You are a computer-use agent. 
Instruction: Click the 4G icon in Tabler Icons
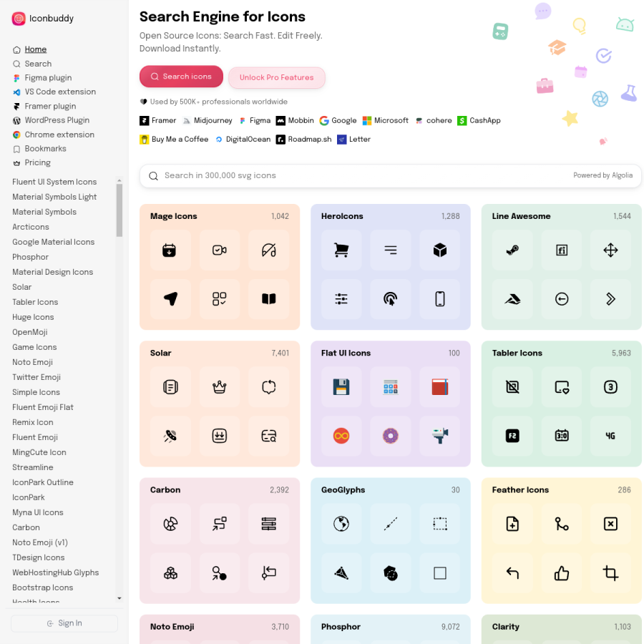tap(610, 436)
